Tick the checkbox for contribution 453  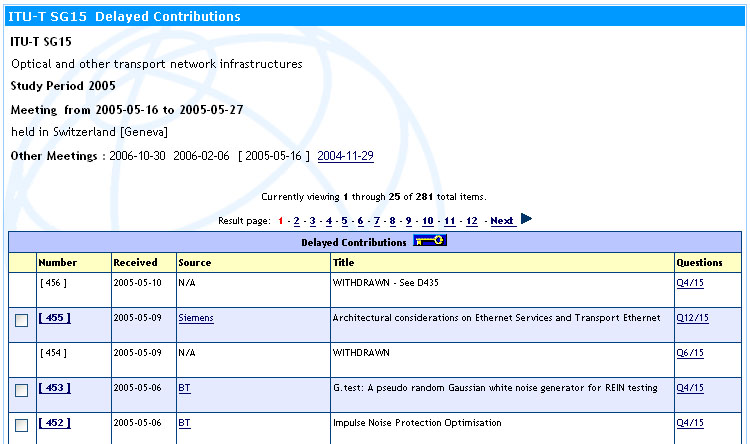pyautogui.click(x=22, y=390)
